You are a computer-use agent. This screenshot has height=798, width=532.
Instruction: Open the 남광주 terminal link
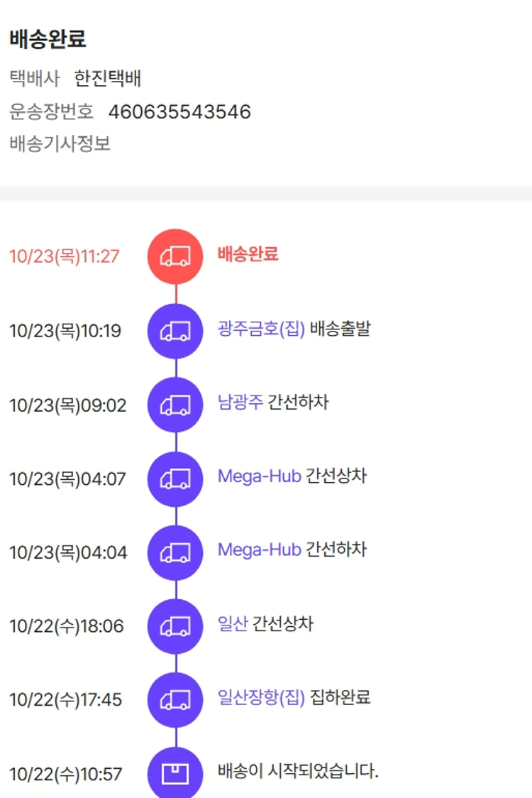coord(240,403)
